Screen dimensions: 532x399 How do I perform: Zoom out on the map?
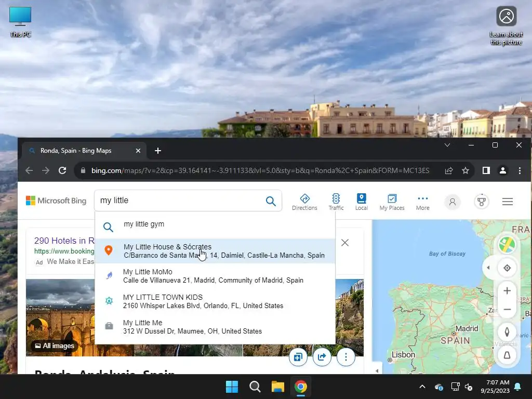point(507,310)
